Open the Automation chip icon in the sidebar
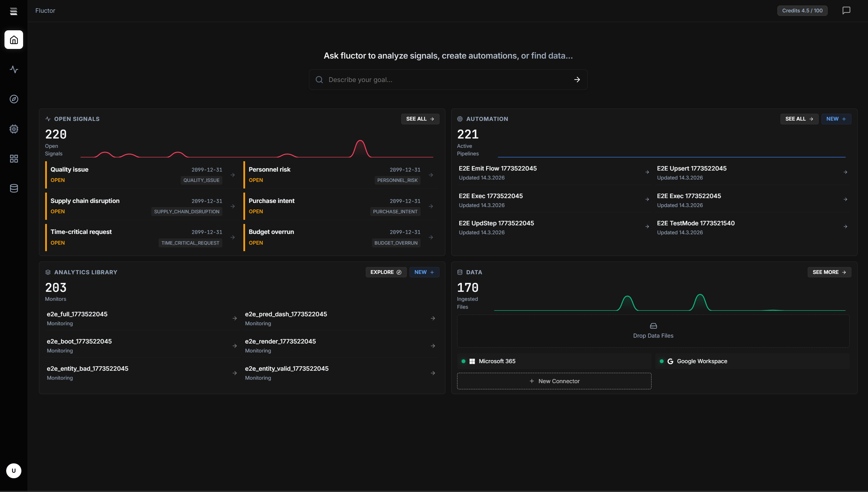The width and height of the screenshot is (868, 492). click(14, 129)
